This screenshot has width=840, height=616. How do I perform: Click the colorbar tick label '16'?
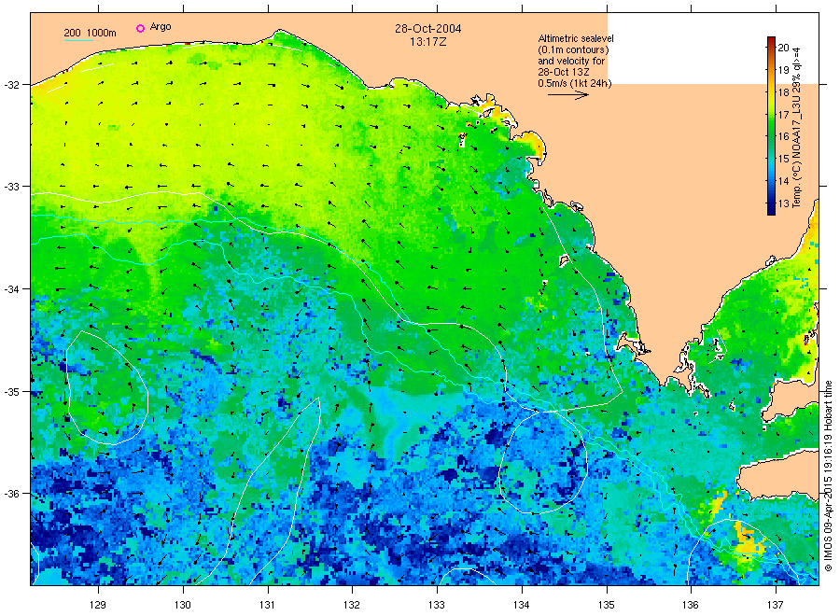(783, 136)
